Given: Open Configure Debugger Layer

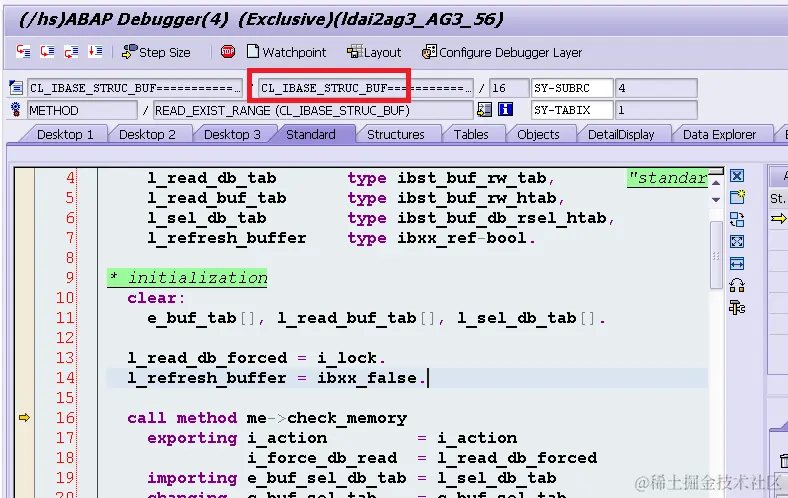Looking at the screenshot, I should 502,52.
